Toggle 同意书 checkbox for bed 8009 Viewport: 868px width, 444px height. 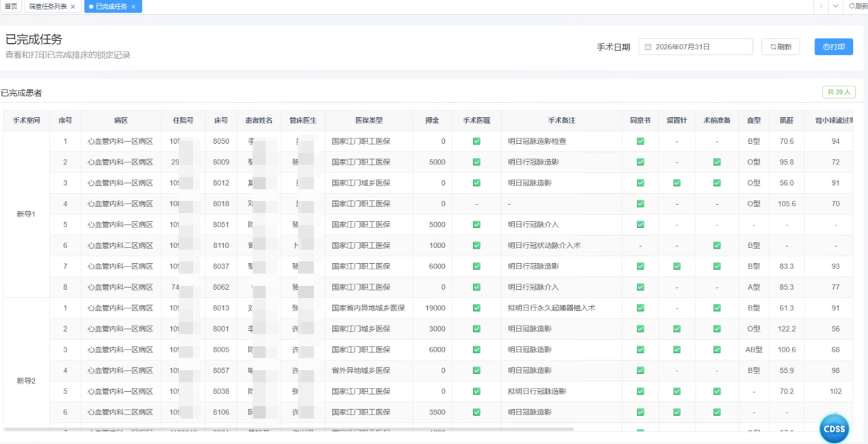pos(640,162)
